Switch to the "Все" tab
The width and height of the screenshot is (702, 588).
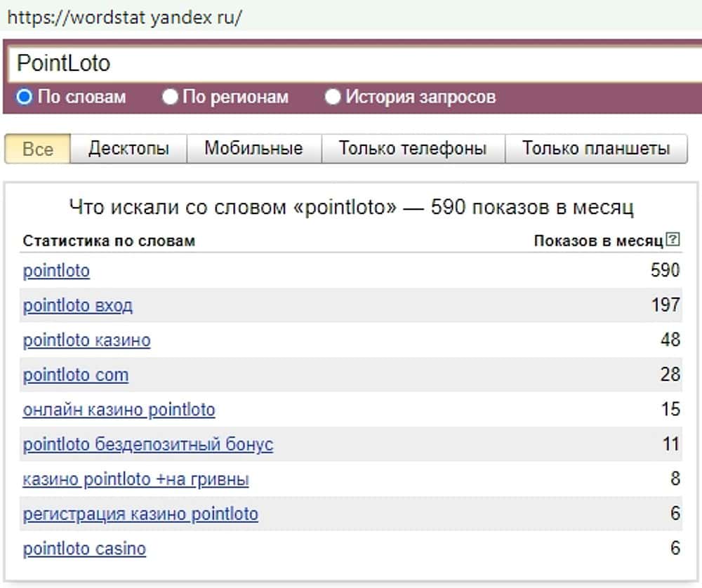coord(38,149)
